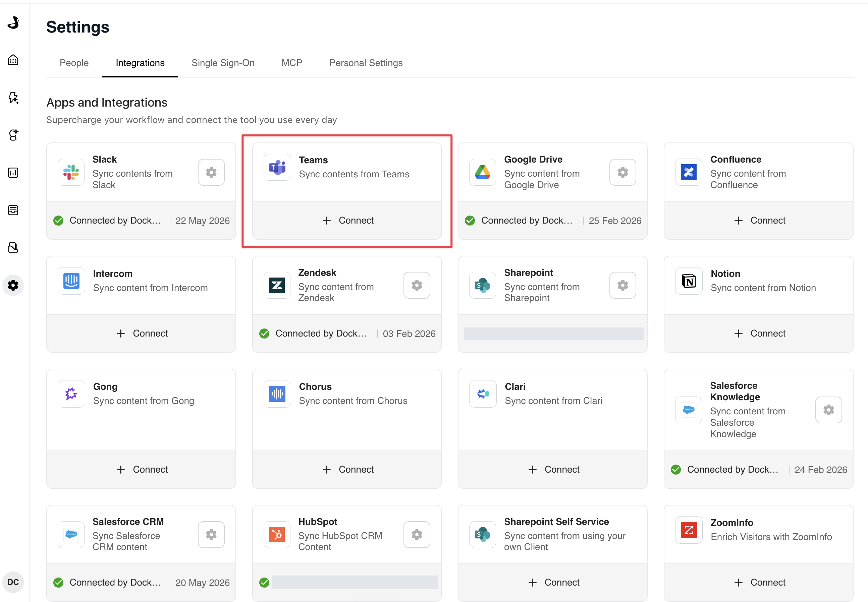868x602 pixels.
Task: Connect the Gong integration
Action: (x=141, y=470)
